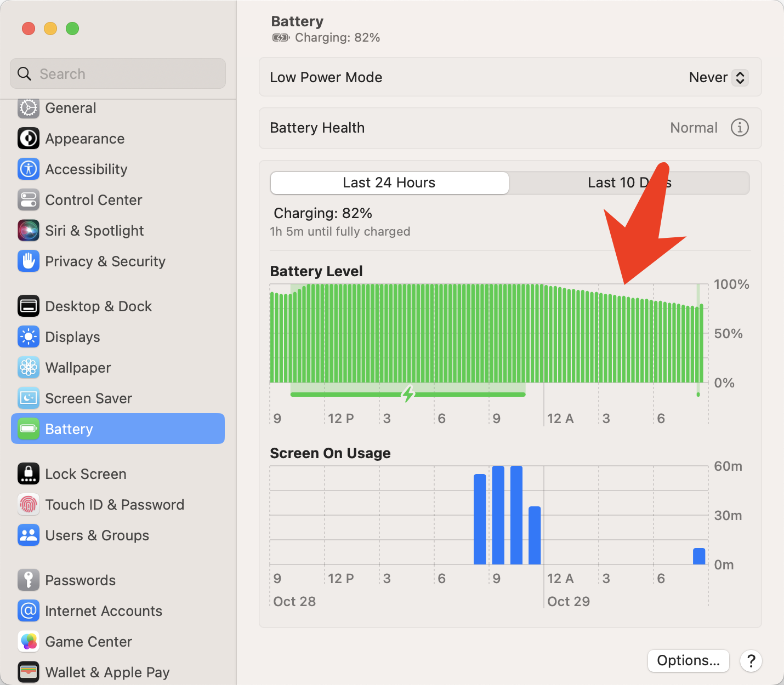
Task: Click the tallest 9 PM screen usage bar
Action: pos(498,515)
